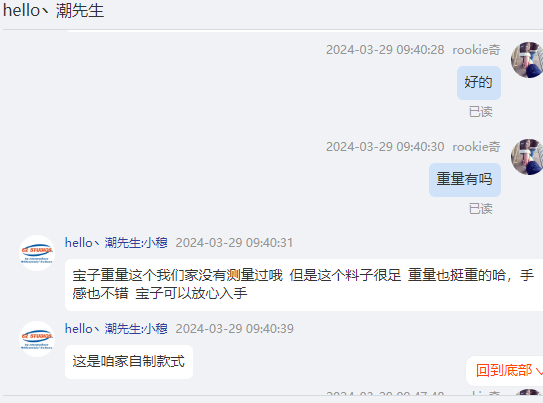Open seller logo avatar at 09:40:39 message

37,339
